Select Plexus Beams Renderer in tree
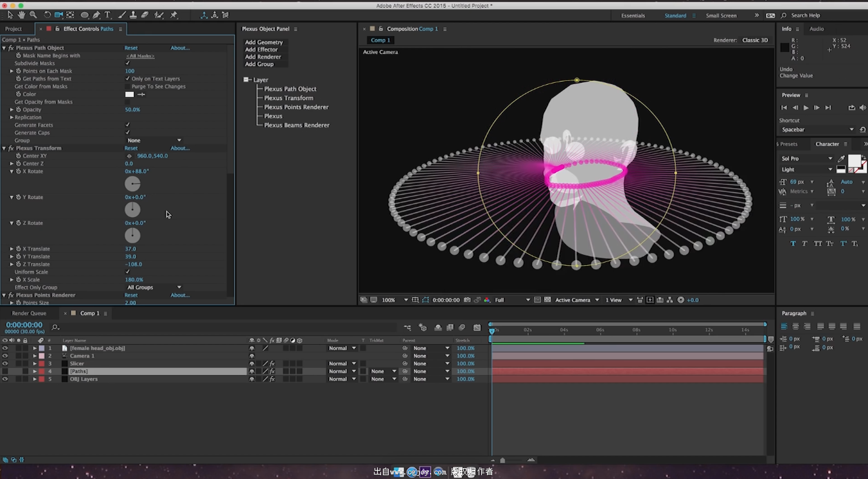Image resolution: width=868 pixels, height=479 pixels. point(297,125)
